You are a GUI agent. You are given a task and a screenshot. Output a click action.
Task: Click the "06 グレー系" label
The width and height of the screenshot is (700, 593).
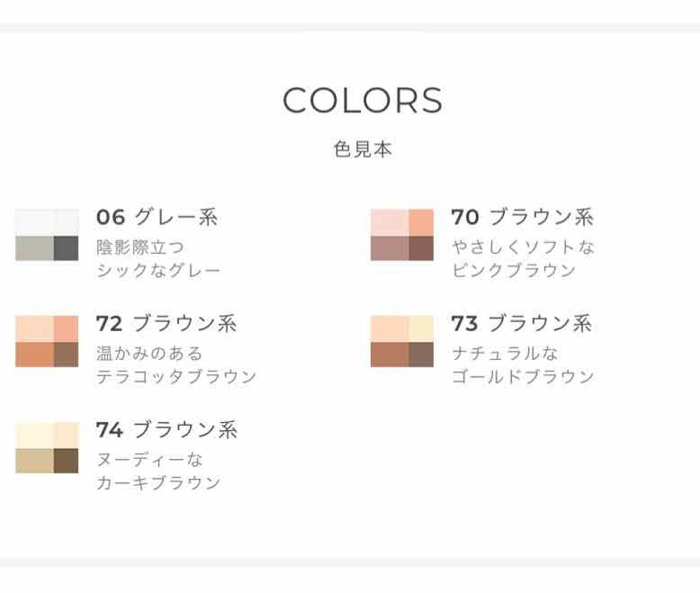tap(157, 218)
